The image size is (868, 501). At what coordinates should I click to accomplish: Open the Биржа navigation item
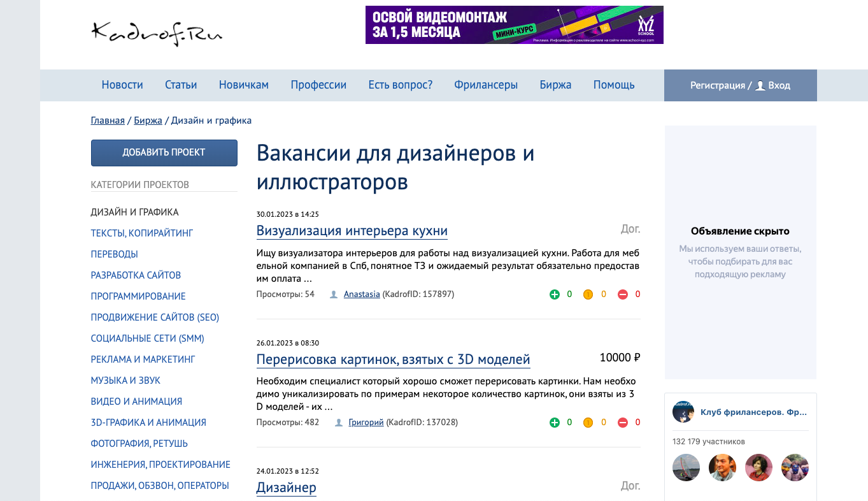555,85
